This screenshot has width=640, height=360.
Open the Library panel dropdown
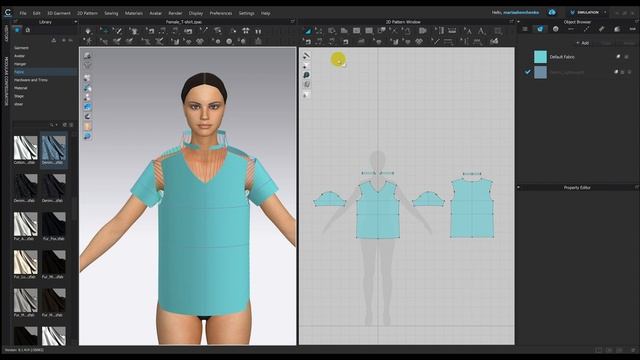pyautogui.click(x=76, y=22)
